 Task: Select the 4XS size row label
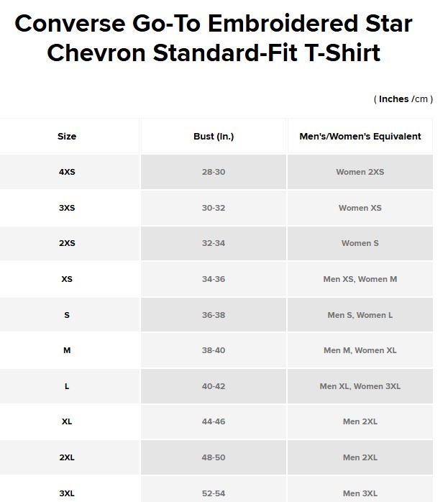tap(67, 172)
